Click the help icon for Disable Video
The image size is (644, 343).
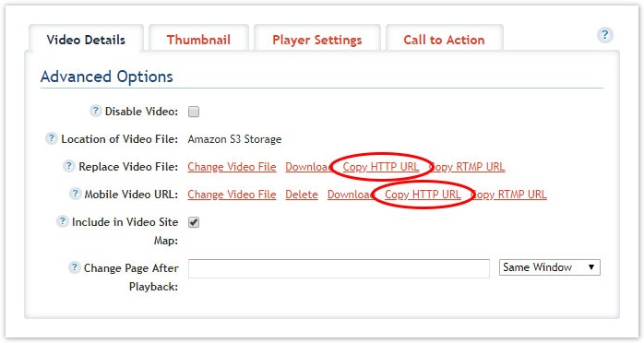tap(95, 111)
